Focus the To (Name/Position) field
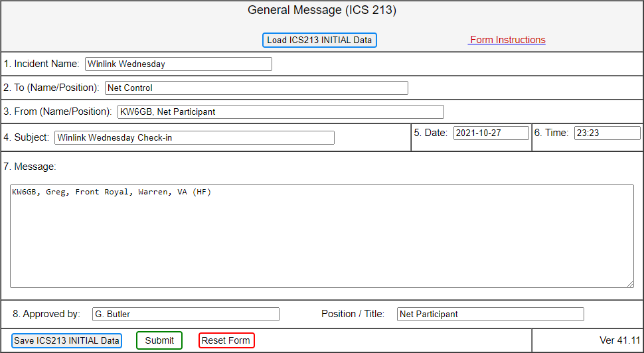This screenshot has width=644, height=353. 256,88
